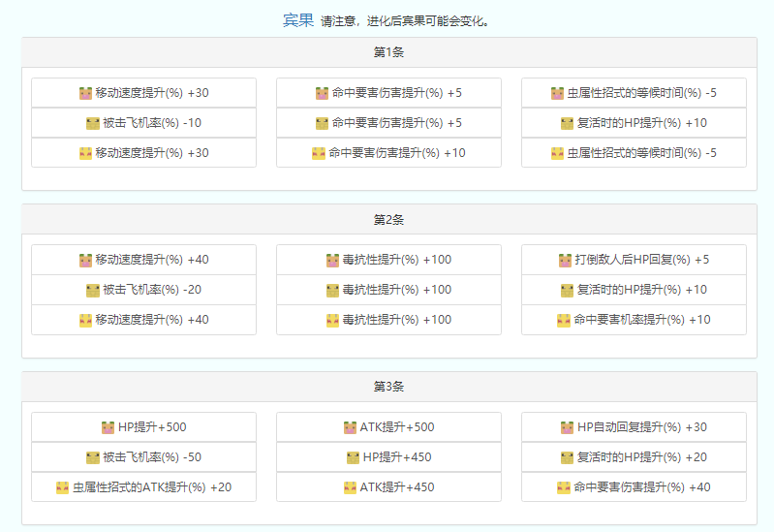The height and width of the screenshot is (532, 774).
Task: Click the 宾果 heading link
Action: coord(298,20)
